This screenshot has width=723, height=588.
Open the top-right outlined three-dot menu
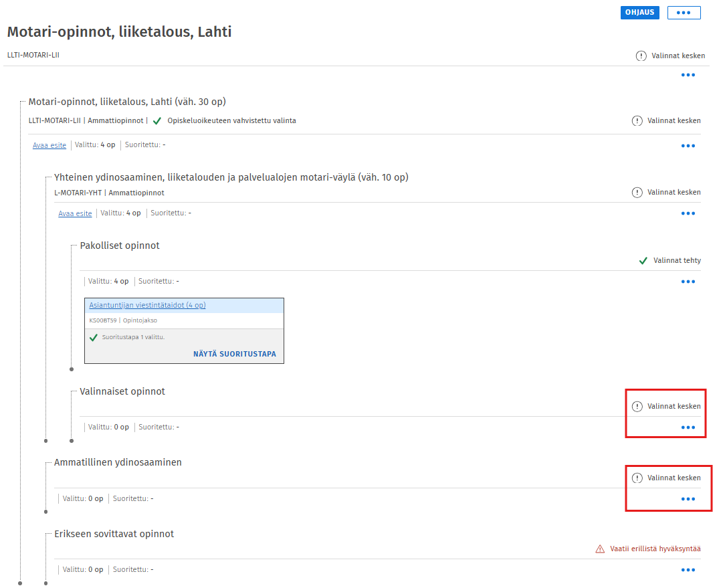pos(683,13)
